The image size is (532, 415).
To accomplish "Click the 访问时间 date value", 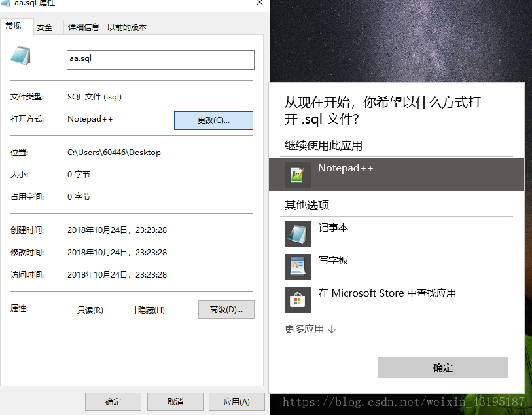I will pos(117,274).
